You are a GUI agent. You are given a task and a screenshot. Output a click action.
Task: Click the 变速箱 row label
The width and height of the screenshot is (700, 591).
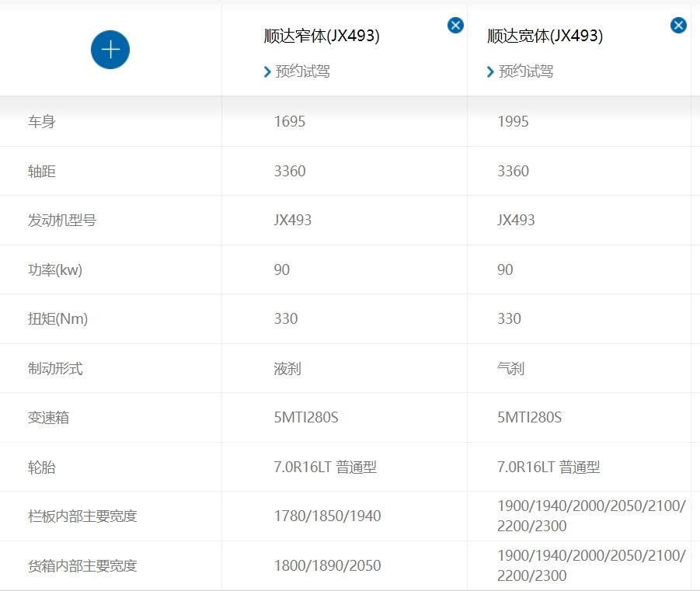point(48,418)
